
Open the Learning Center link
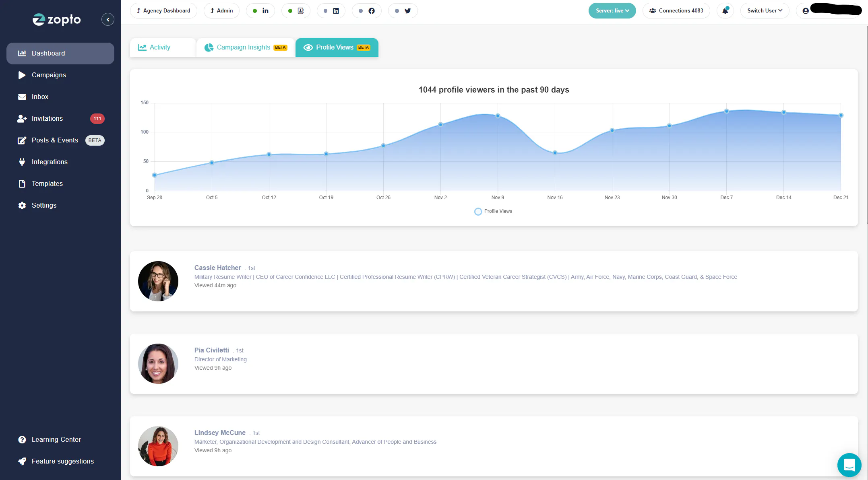pos(56,439)
